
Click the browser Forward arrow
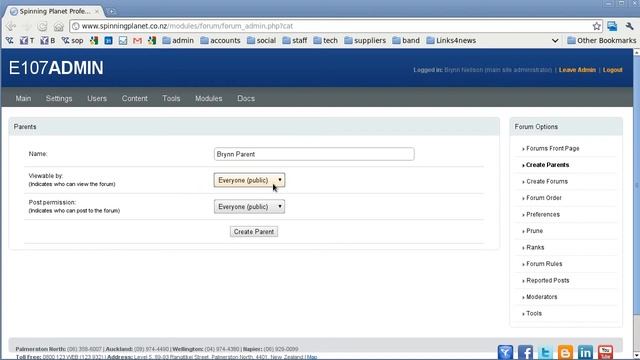27,27
